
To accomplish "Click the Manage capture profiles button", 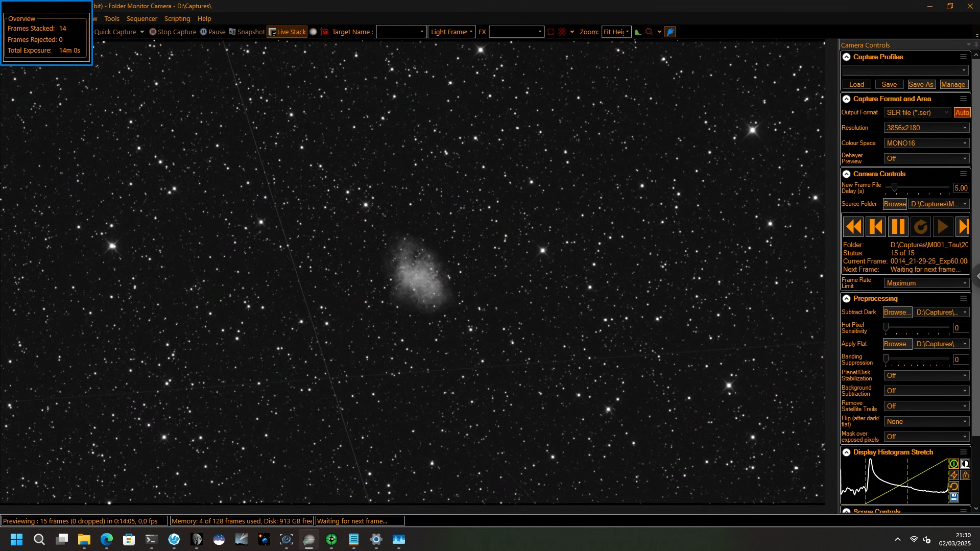I will point(953,84).
